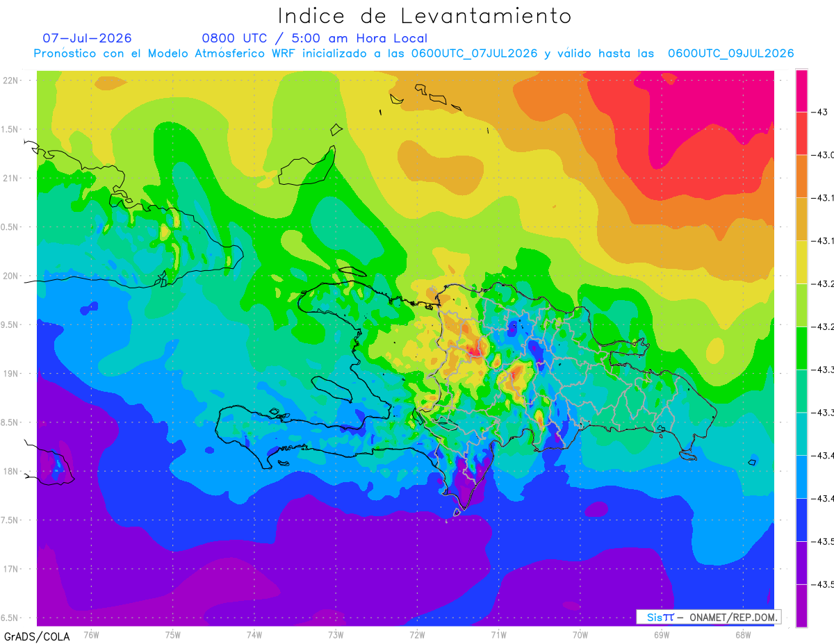The width and height of the screenshot is (834, 644).
Task: Click the 70W longitude label
Action: pos(580,634)
